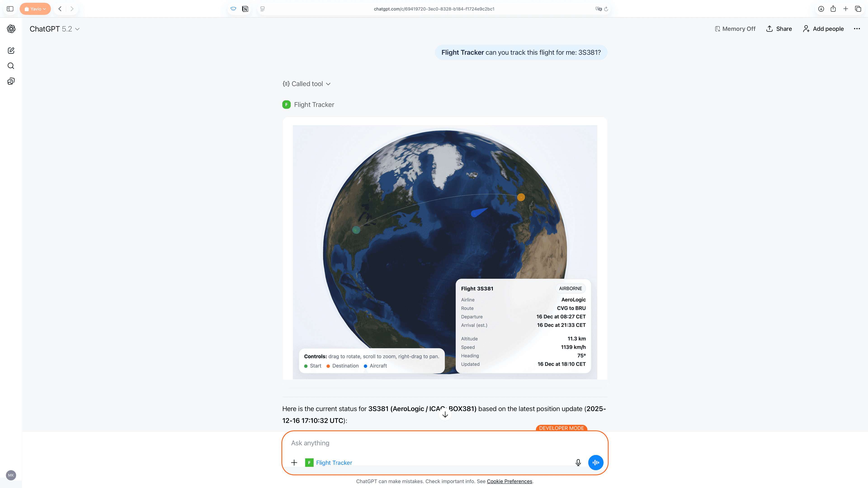Open the ChatGPT image library icon
This screenshot has width=868, height=488.
pyautogui.click(x=11, y=81)
